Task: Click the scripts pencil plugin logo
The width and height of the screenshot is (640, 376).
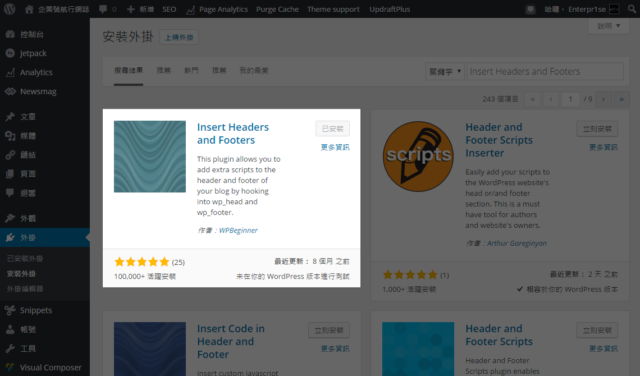Action: 418,156
